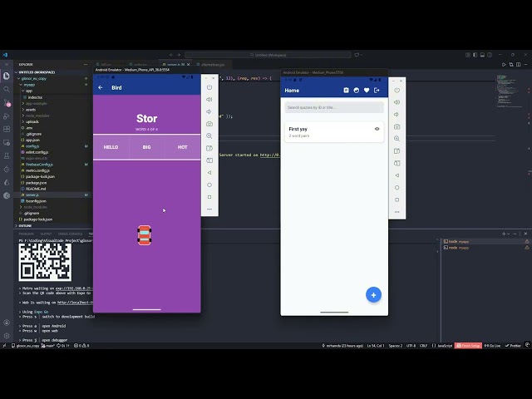This screenshot has width=532, height=399.
Task: Open Run and Debug view
Action: pos(7,116)
